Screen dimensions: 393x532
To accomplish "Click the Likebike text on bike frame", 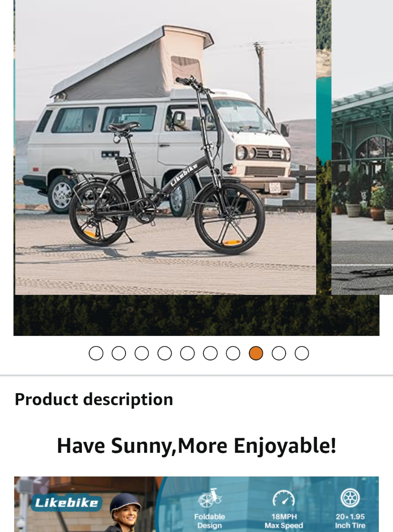I will click(x=183, y=175).
